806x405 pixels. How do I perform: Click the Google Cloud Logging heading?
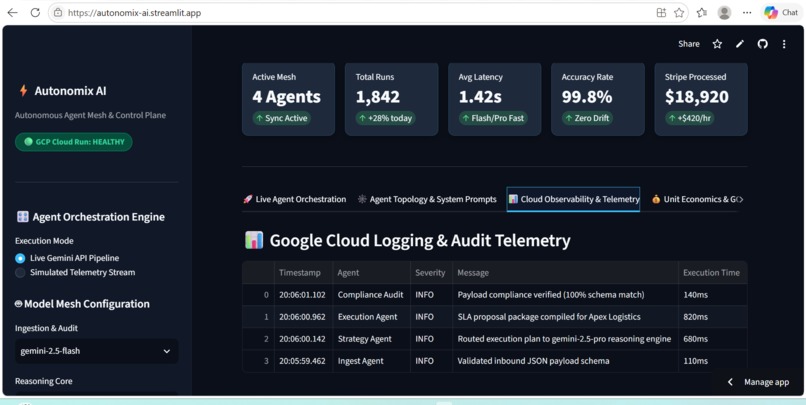click(420, 241)
